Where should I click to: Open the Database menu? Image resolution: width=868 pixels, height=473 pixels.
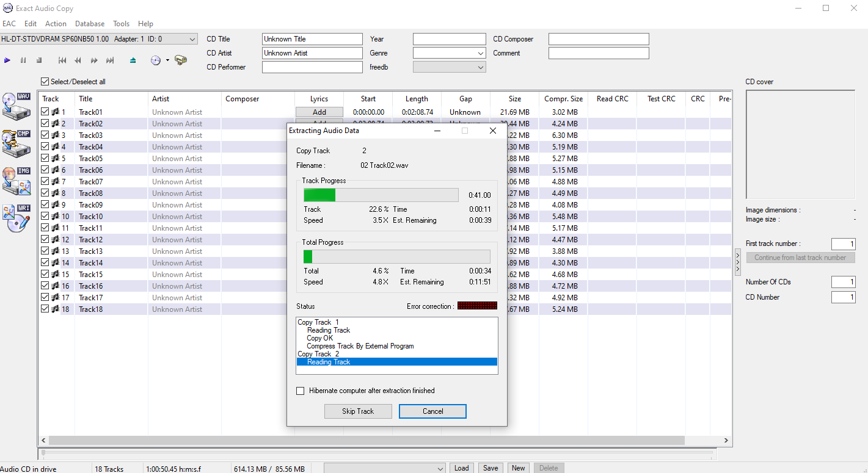pyautogui.click(x=90, y=24)
